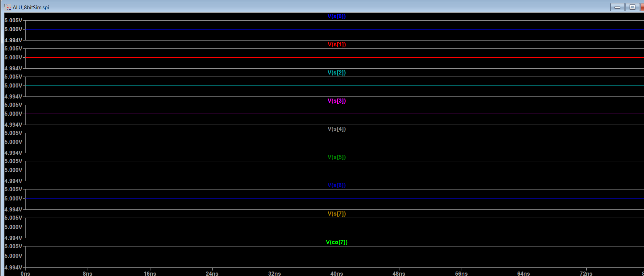Maximize the waveform viewer window
The width and height of the screenshot is (644, 276).
pyautogui.click(x=632, y=7)
